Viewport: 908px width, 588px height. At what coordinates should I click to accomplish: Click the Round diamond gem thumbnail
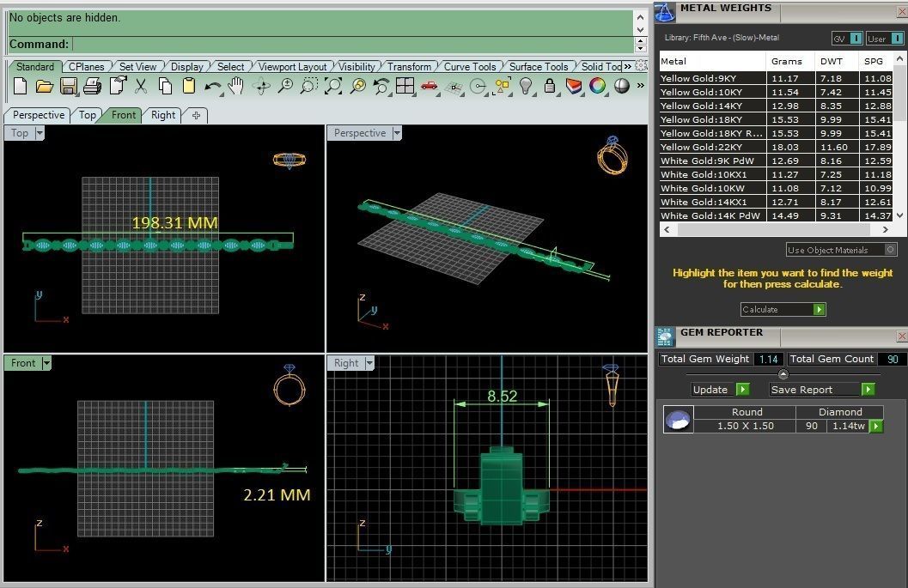point(678,420)
